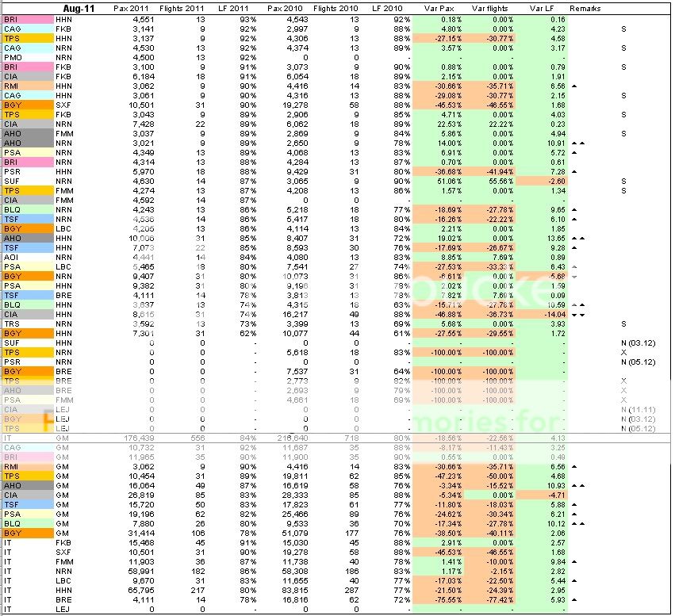The image size is (675, 616).
Task: Click the double down-arrow beside -14.04
Action: pos(577,314)
